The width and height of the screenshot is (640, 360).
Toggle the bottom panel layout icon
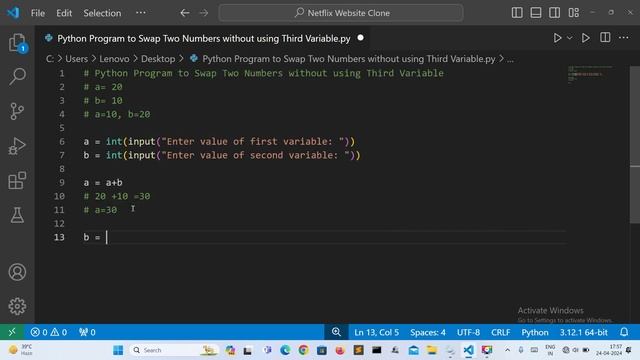pyautogui.click(x=536, y=13)
